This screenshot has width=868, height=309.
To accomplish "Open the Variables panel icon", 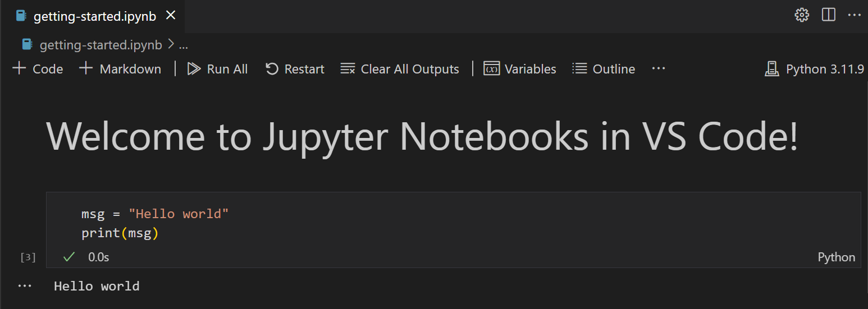I will click(x=492, y=69).
